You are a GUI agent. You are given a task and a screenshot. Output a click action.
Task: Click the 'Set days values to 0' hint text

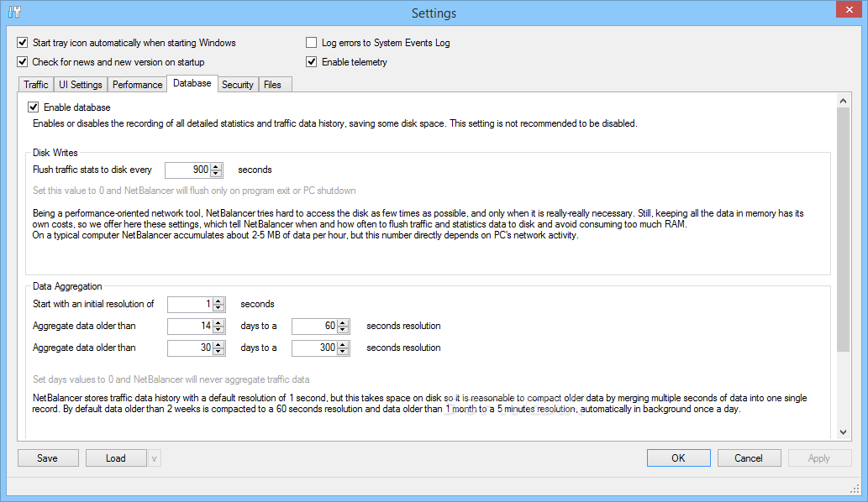tap(171, 379)
